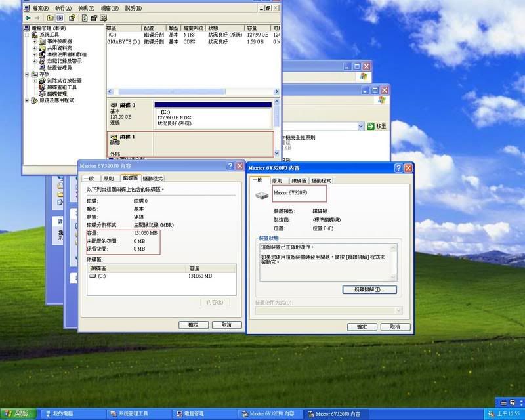This screenshot has height=420, width=525.
Task: Click the Up one level folder icon
Action: [50, 18]
